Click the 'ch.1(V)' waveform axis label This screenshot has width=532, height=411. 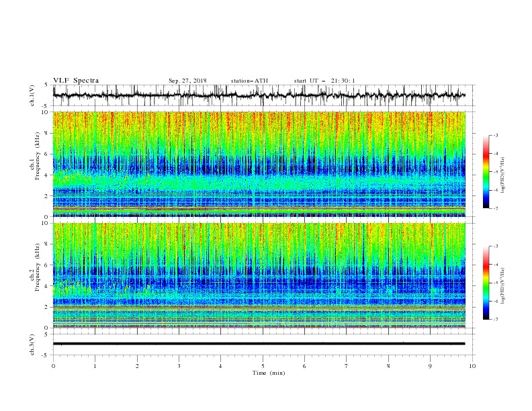[32, 95]
